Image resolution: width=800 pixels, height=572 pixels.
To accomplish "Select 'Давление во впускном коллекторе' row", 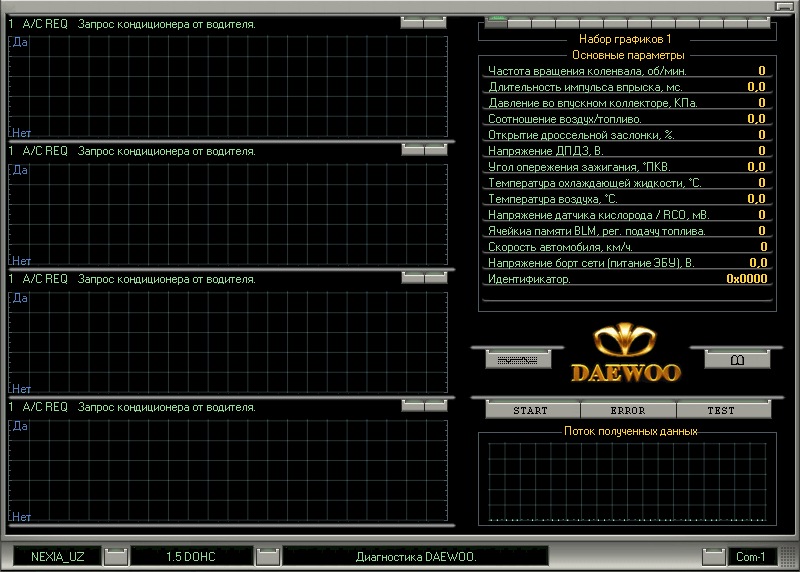I will click(x=627, y=103).
